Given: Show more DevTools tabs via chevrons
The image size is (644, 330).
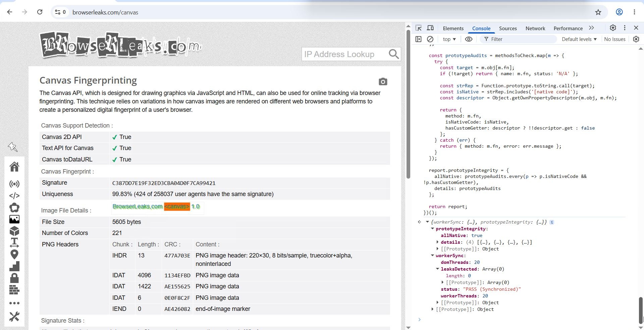Looking at the screenshot, I should (591, 28).
